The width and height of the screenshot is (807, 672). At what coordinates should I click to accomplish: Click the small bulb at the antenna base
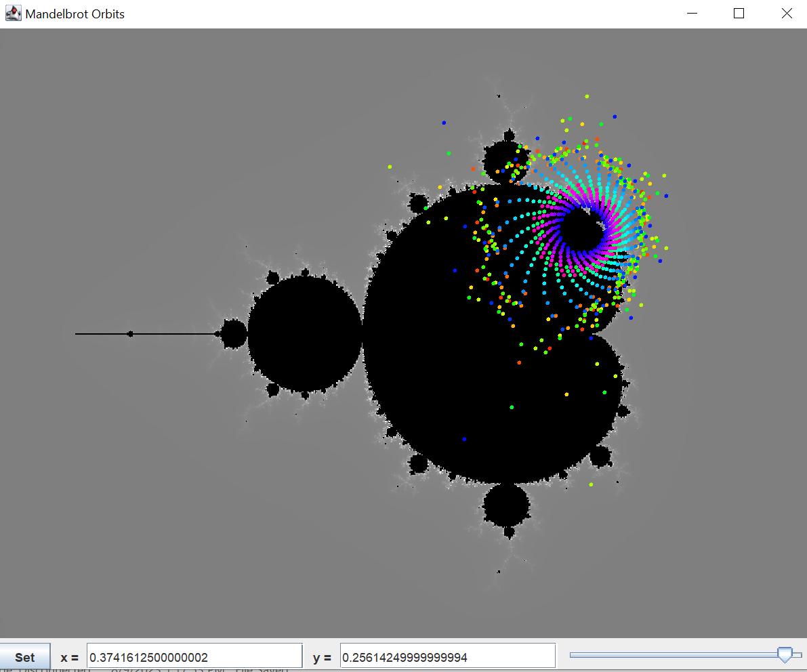click(x=233, y=334)
